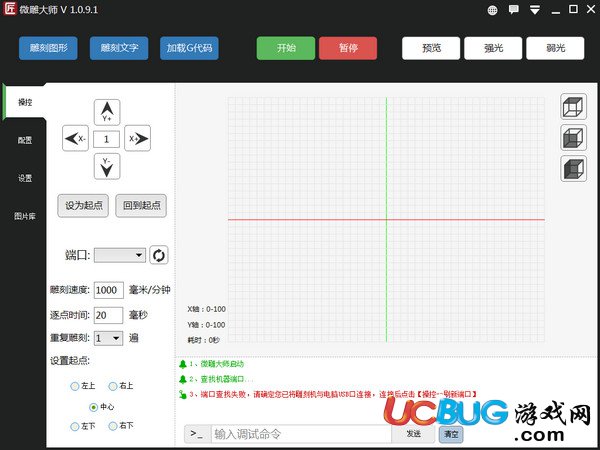600x450 pixels.
Task: Open the globe language icon in the title bar
Action: tap(492, 10)
